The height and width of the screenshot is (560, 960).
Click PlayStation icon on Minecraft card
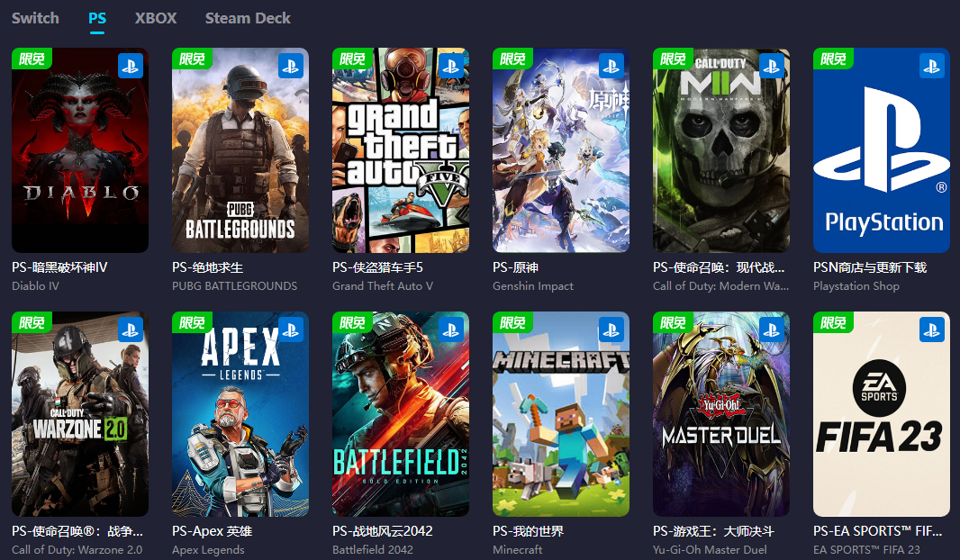[611, 330]
